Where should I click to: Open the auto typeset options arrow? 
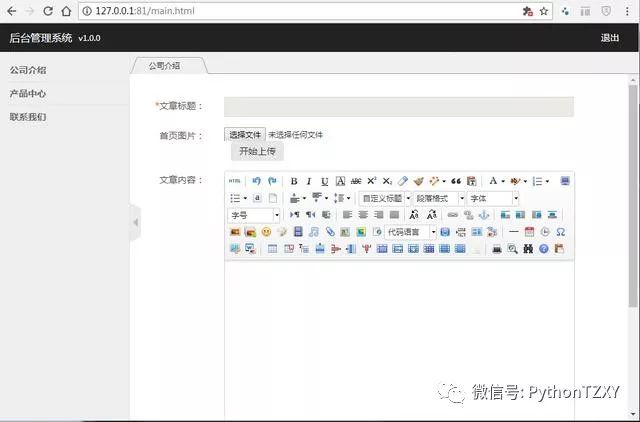click(444, 181)
